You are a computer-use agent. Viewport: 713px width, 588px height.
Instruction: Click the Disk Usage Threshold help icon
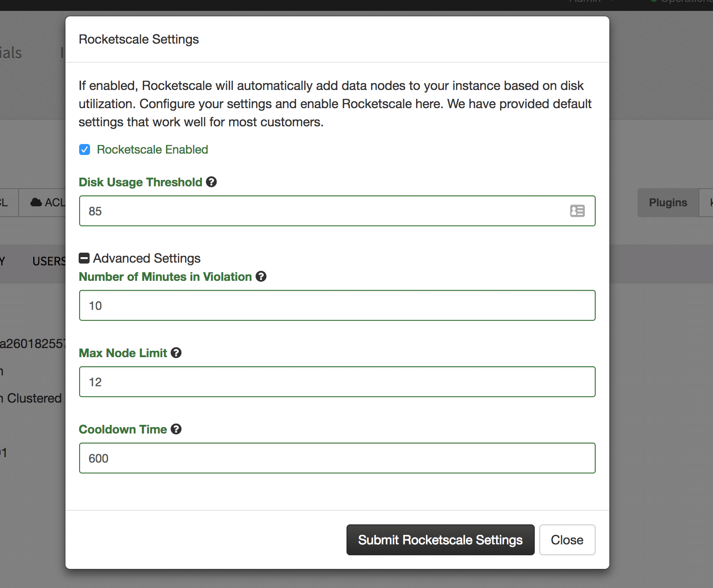[x=211, y=182]
